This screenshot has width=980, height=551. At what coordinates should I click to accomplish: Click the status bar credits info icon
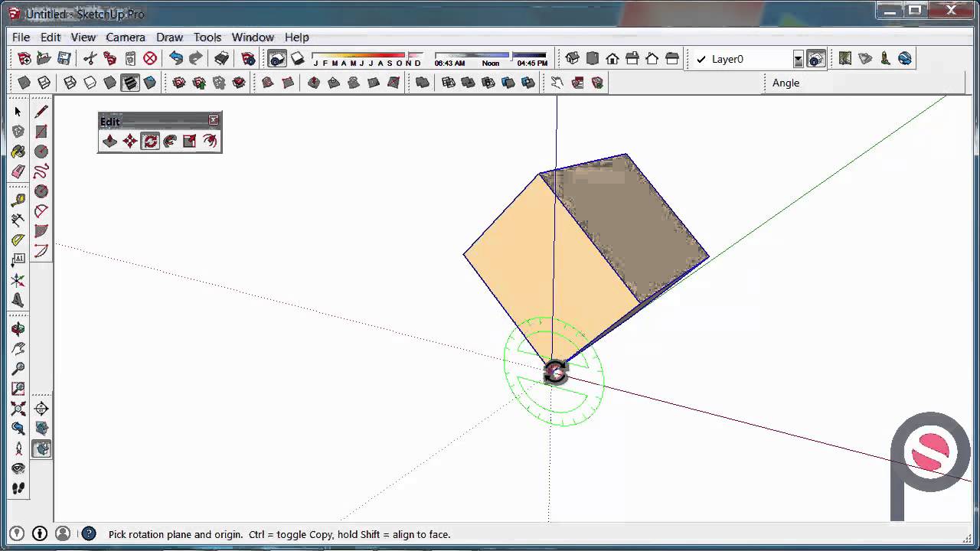[40, 534]
